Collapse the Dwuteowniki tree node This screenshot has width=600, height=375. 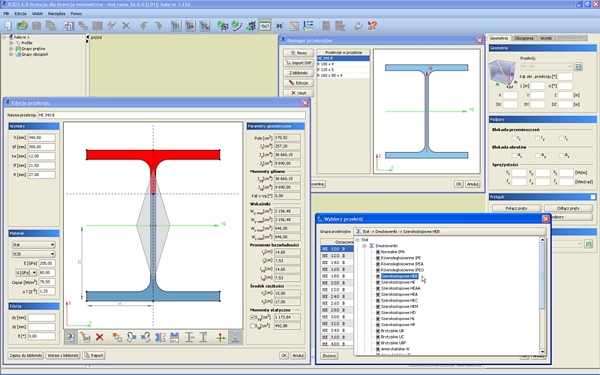coord(364,246)
